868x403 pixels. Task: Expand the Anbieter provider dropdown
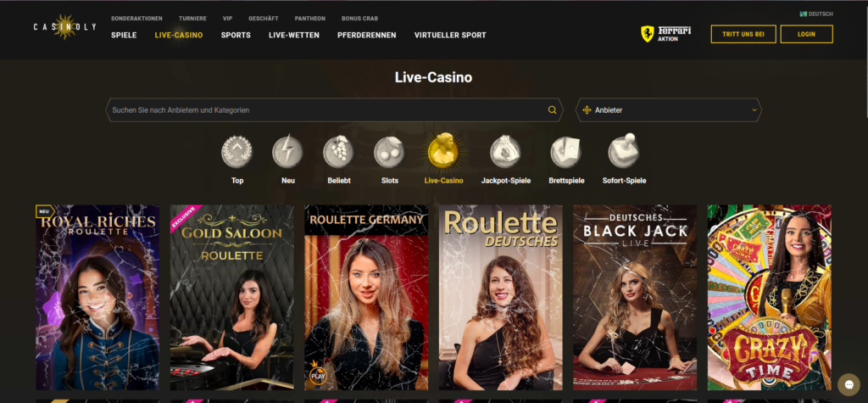click(x=669, y=109)
